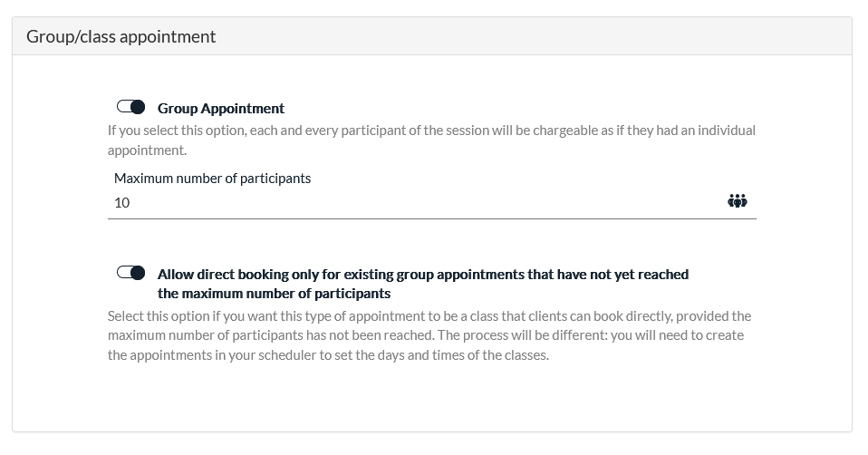Screen dimensions: 868x455
Task: Disable the Group Appointment option
Action: click(131, 108)
